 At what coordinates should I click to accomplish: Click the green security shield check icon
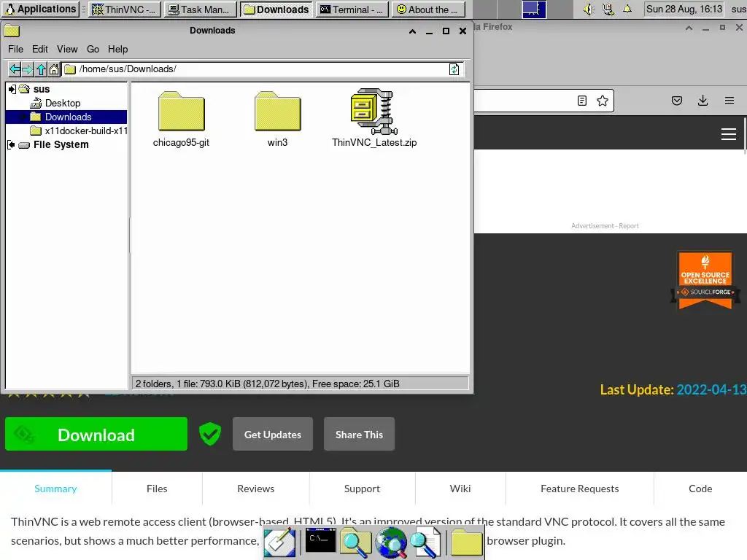(209, 434)
